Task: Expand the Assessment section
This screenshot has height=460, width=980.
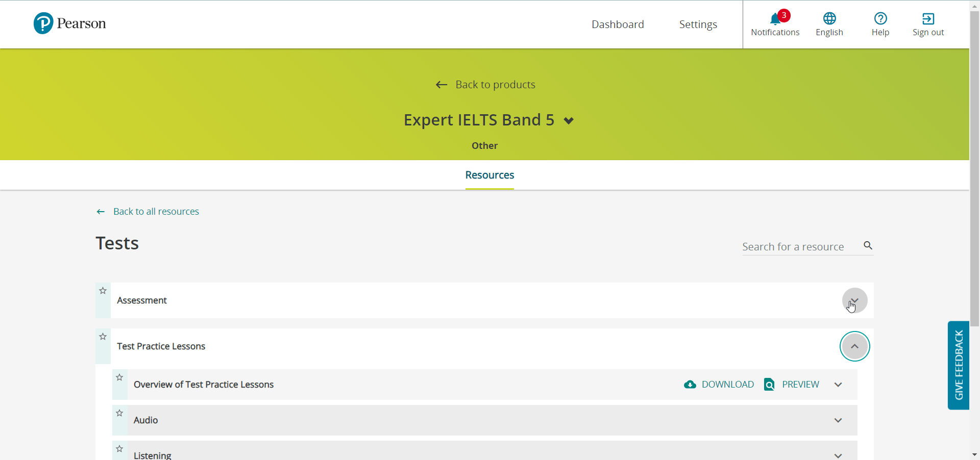Action: click(854, 300)
